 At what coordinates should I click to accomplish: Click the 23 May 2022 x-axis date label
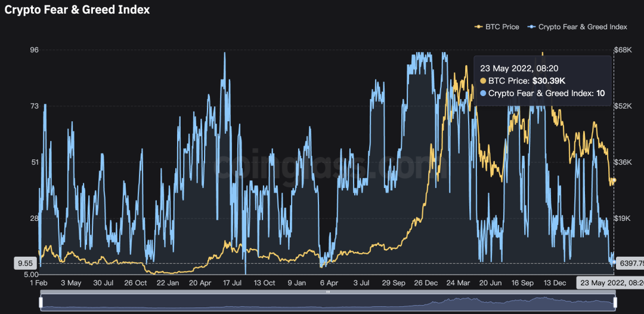609,283
